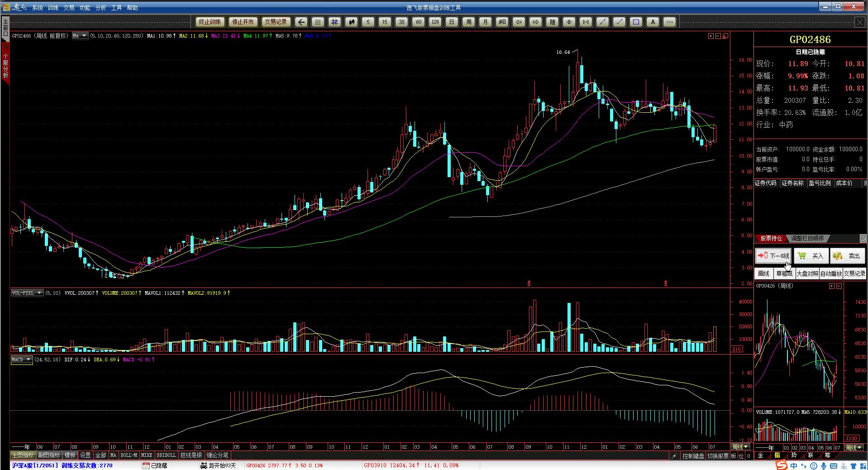The height and width of the screenshot is (470, 868).
Task: Click 控制键盘 in status bar
Action: click(693, 456)
